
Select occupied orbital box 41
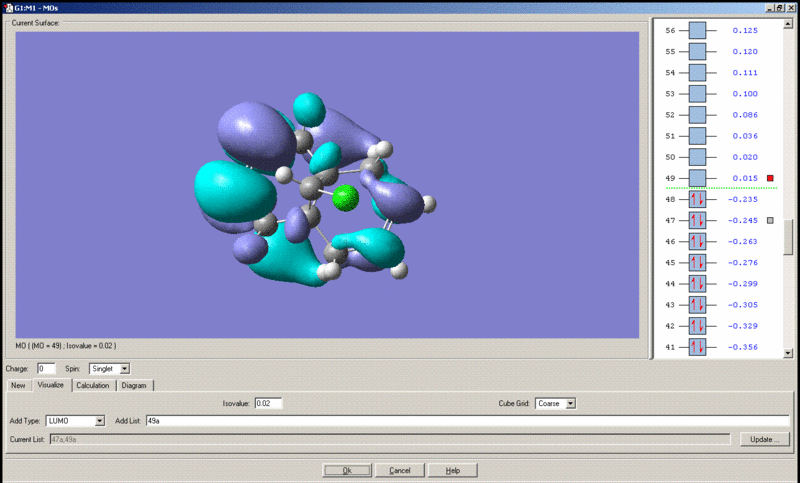[x=697, y=347]
